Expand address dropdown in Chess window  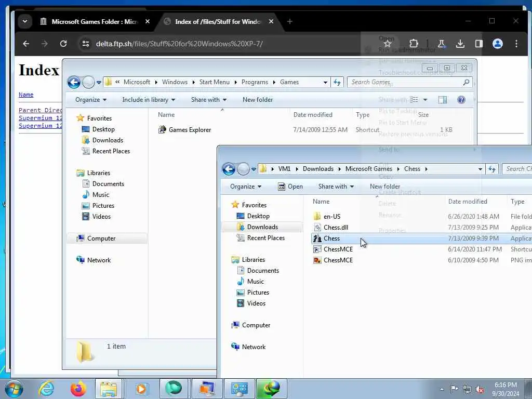coord(480,169)
